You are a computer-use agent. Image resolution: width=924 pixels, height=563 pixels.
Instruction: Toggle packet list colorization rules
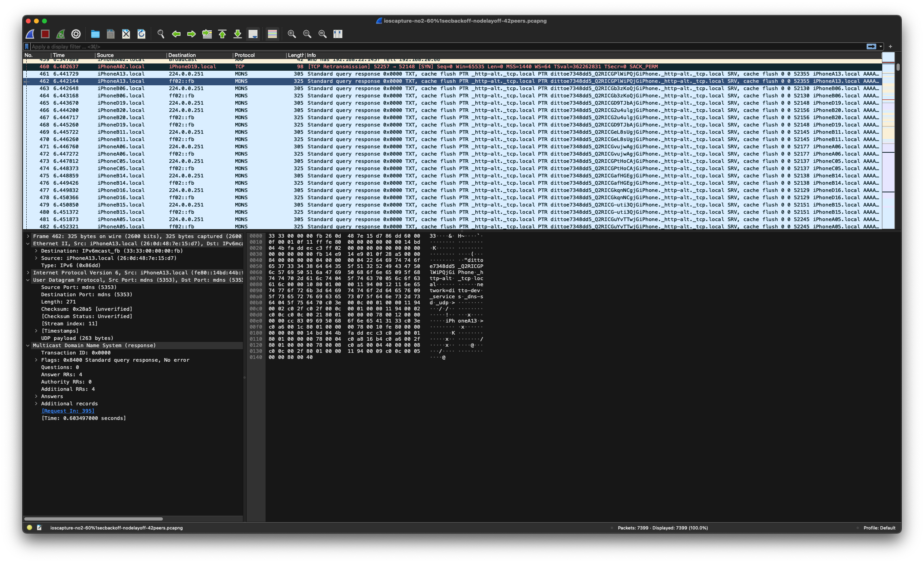tap(272, 34)
